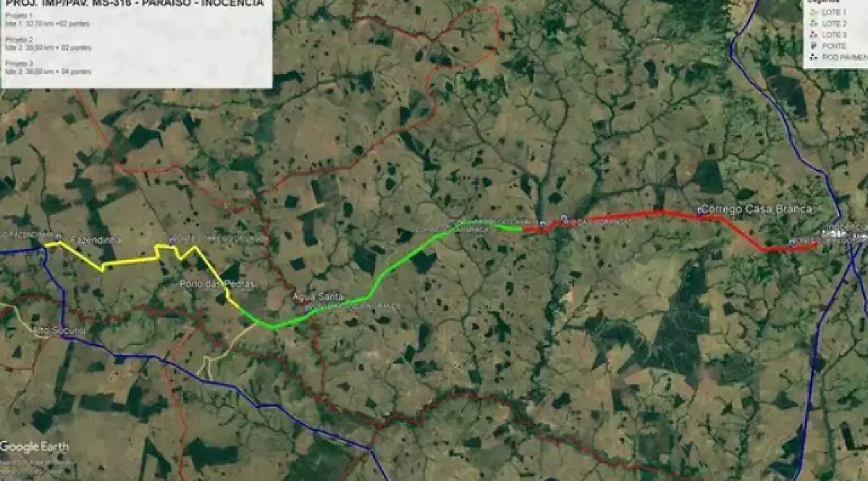The image size is (868, 481).
Task: Click the PONTE legend flag icon
Action: pyautogui.click(x=813, y=46)
